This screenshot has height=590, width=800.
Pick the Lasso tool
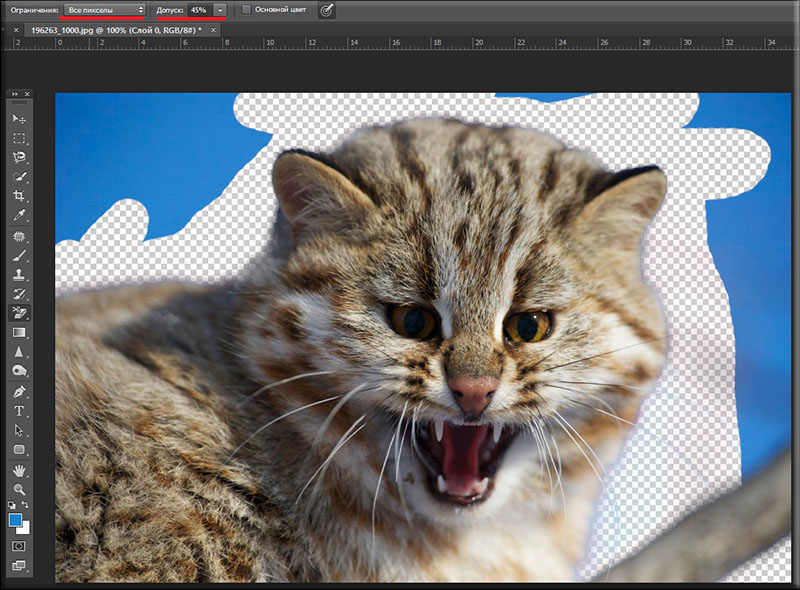point(19,157)
